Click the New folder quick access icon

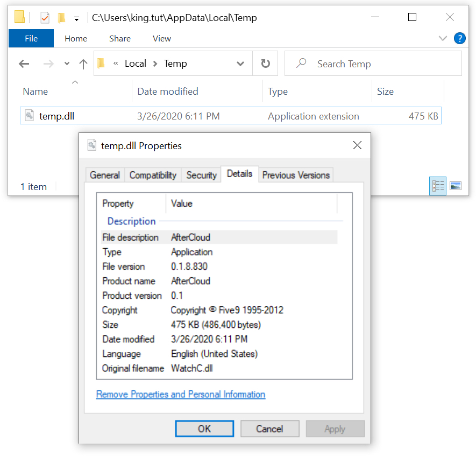[x=62, y=18]
